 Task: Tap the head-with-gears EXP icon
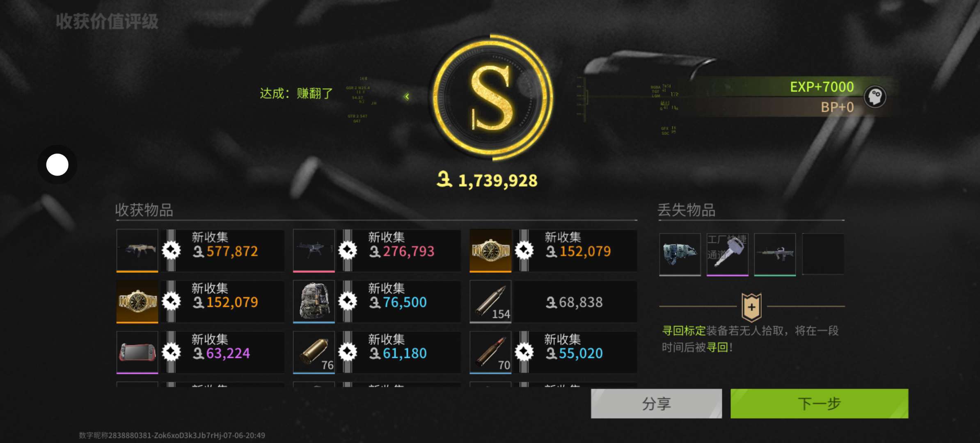[x=875, y=97]
